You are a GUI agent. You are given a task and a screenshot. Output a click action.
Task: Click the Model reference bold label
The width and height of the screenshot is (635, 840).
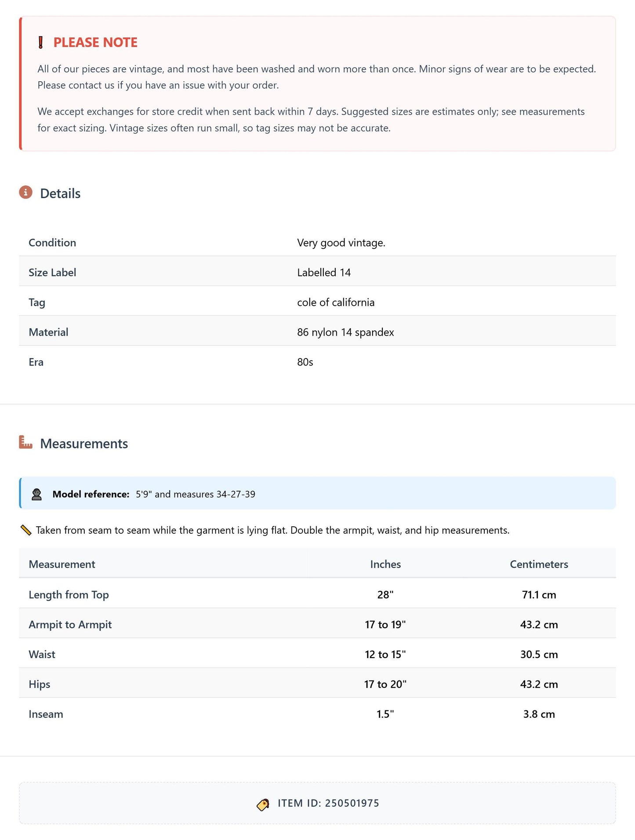pos(91,494)
